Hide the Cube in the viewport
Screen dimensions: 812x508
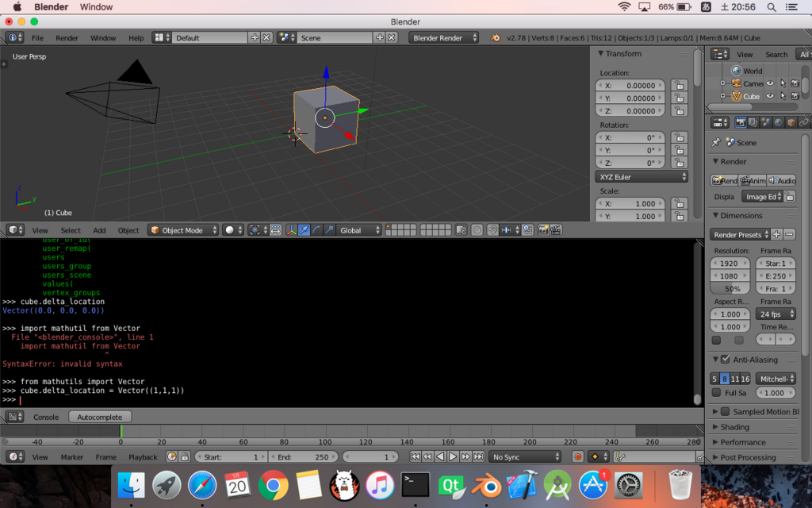pos(770,96)
